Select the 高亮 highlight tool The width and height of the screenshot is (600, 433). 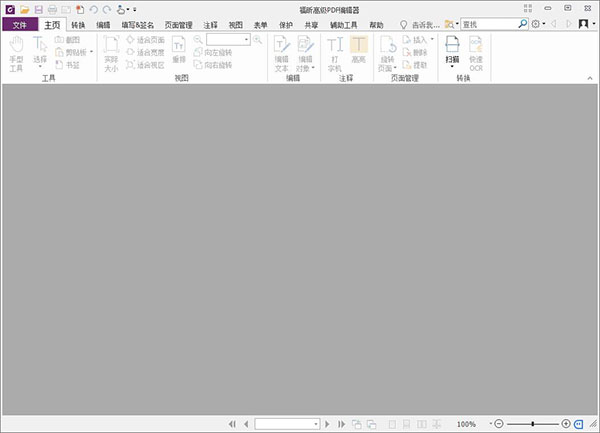click(x=359, y=50)
